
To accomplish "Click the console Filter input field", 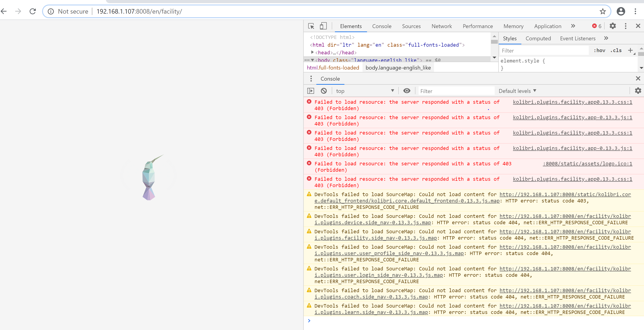I will 456,91.
